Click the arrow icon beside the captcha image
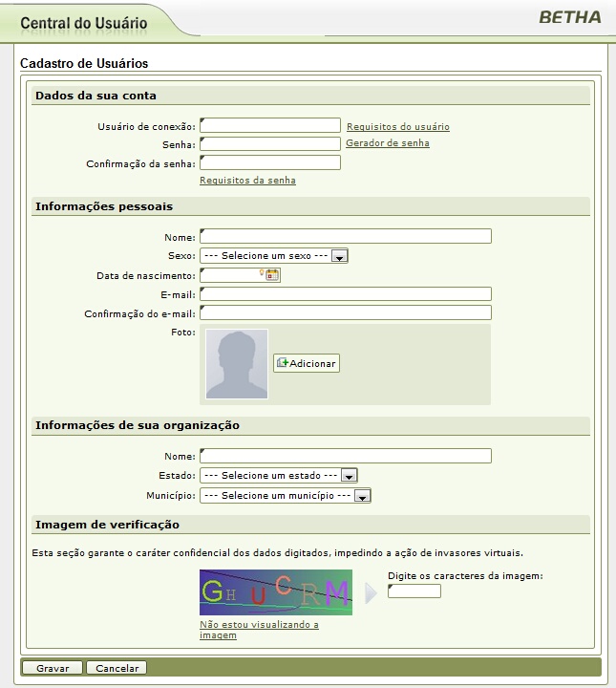This screenshot has height=688, width=616. pyautogui.click(x=371, y=593)
